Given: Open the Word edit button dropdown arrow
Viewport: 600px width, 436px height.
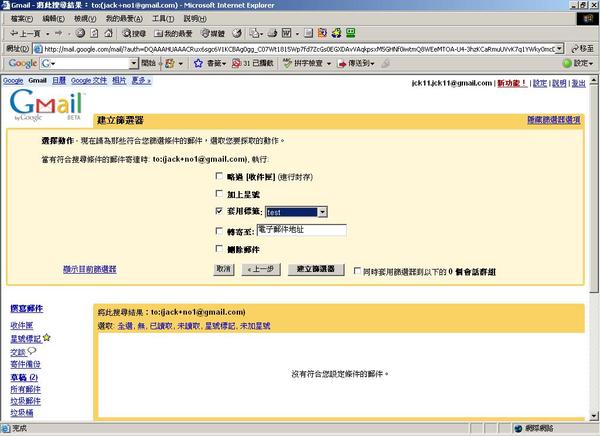Looking at the screenshot, I should tap(297, 34).
